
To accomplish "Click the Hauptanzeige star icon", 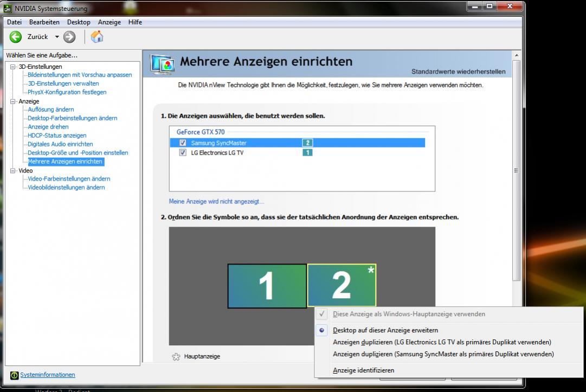I will pyautogui.click(x=176, y=357).
